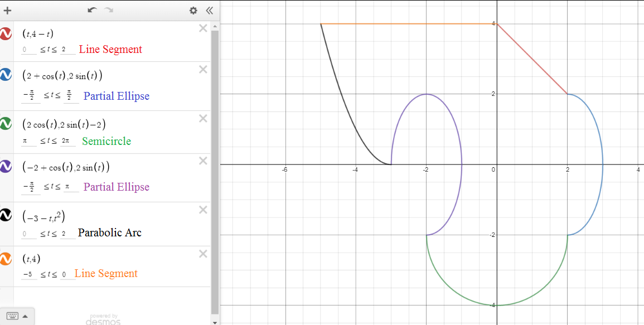
Task: Toggle the black parabolic arc icon
Action: (6, 215)
